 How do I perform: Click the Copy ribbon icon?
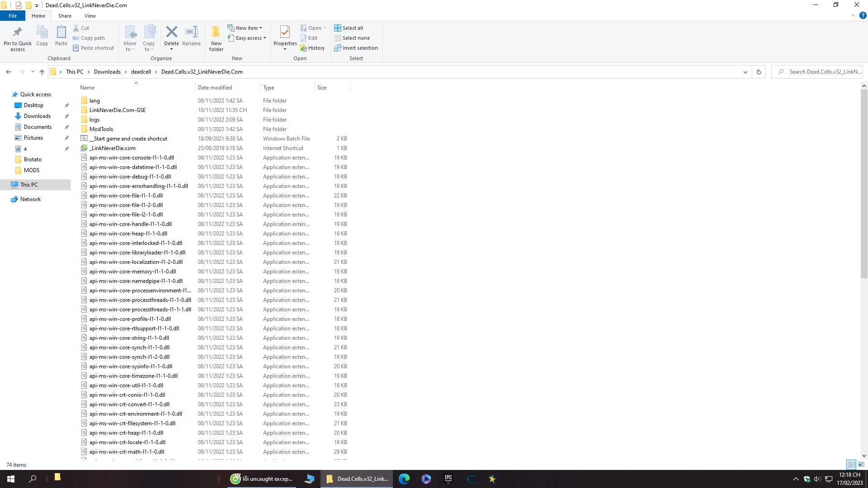(x=42, y=32)
